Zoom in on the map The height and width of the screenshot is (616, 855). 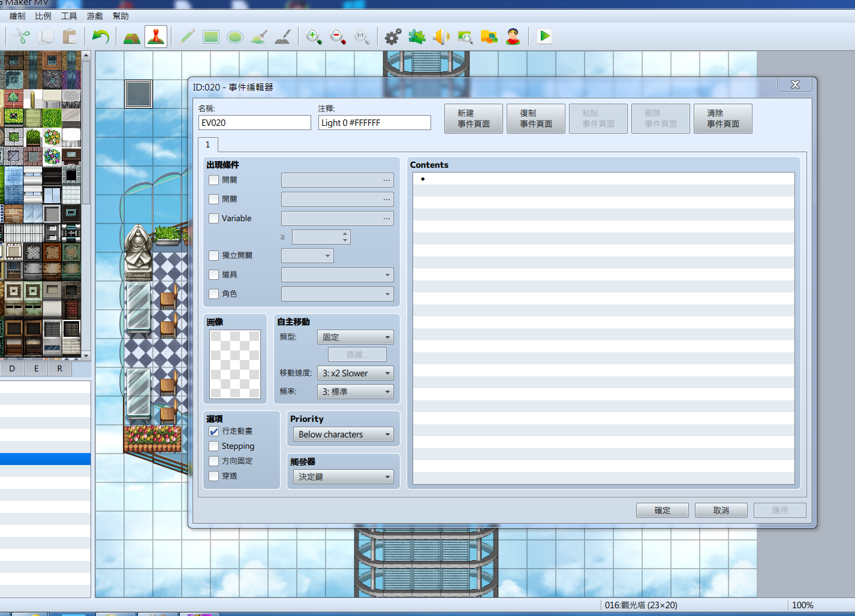(x=314, y=37)
